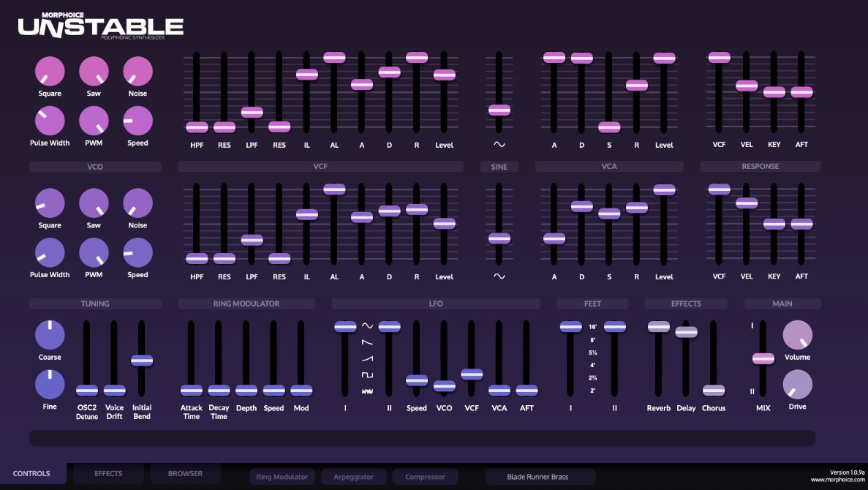Click the HPF slider in the upper VCF row
Screen dimensions: 868x490
tap(197, 127)
